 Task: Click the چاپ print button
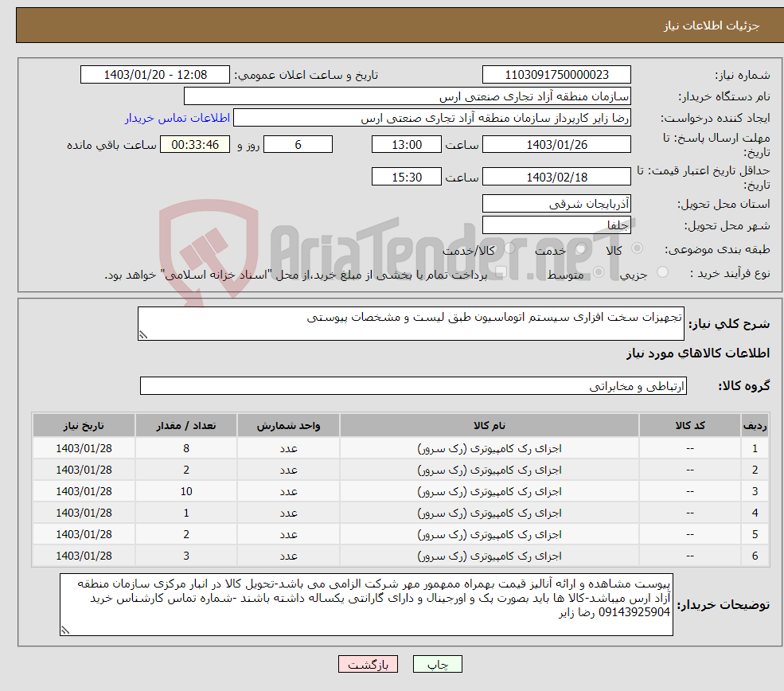coord(437,664)
